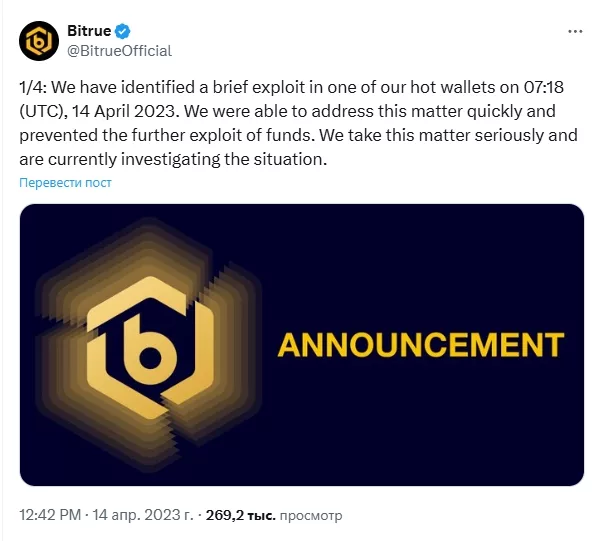Open the Announcement banner image
599x541 pixels.
click(302, 345)
